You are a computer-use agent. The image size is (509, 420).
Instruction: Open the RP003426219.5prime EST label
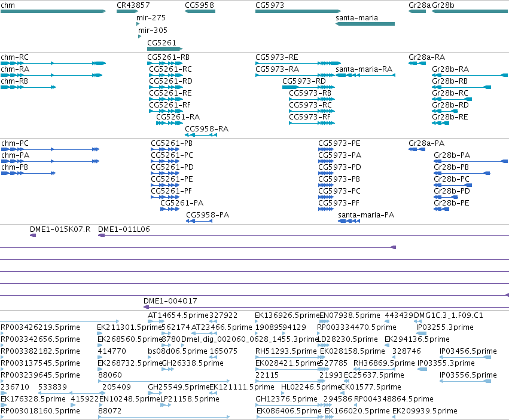pos(40,327)
